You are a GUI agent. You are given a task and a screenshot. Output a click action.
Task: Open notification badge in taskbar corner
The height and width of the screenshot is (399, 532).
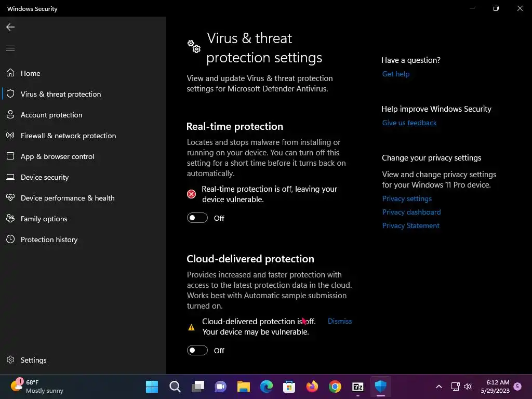(517, 386)
